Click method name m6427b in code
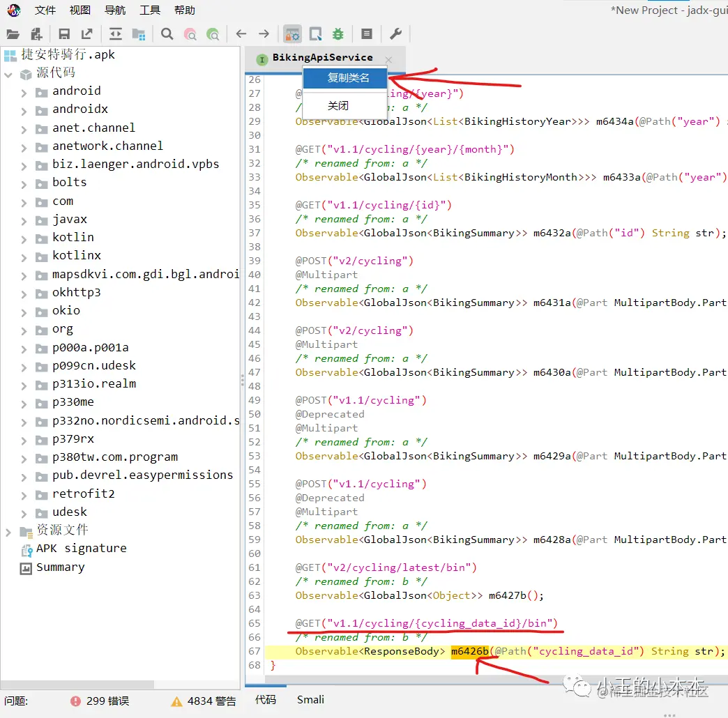The height and width of the screenshot is (718, 728). pyautogui.click(x=508, y=595)
